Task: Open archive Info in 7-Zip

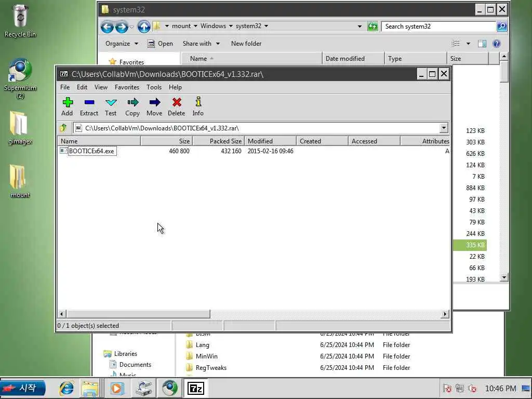Action: 198,107
